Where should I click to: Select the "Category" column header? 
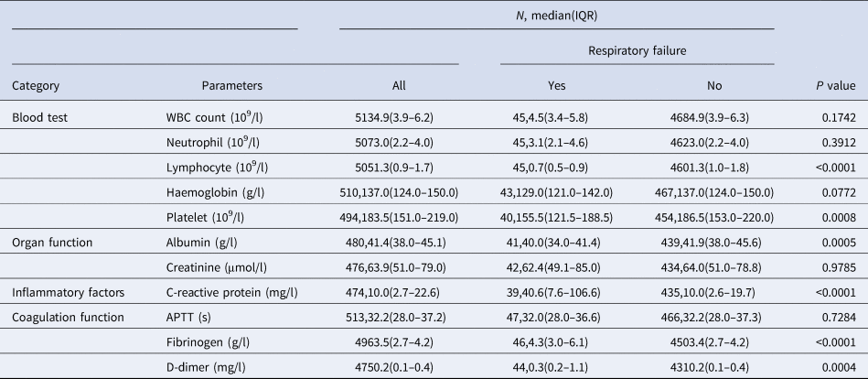36,86
